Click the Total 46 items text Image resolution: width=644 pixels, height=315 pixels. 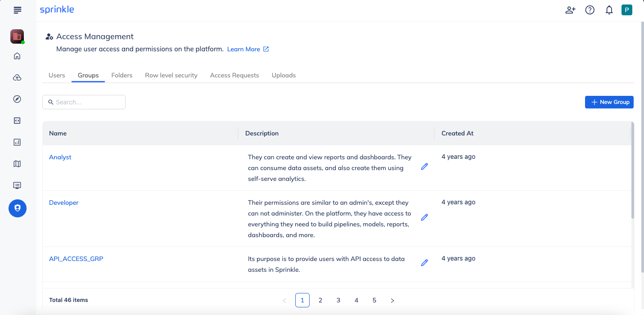[x=69, y=300]
